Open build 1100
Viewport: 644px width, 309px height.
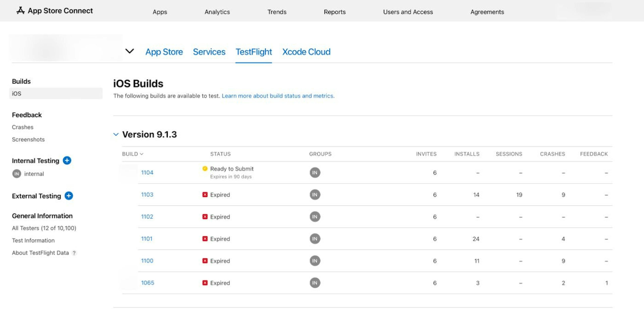coord(147,260)
